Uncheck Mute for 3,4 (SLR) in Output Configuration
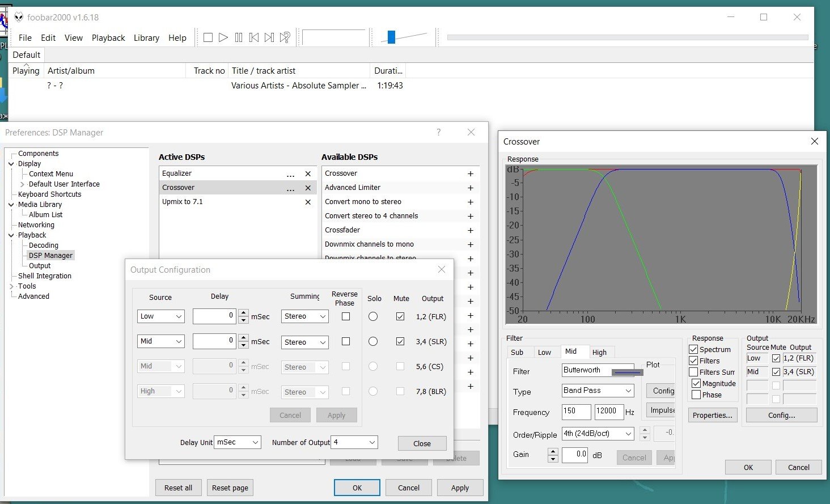Screen dimensions: 830x504 click(400, 341)
